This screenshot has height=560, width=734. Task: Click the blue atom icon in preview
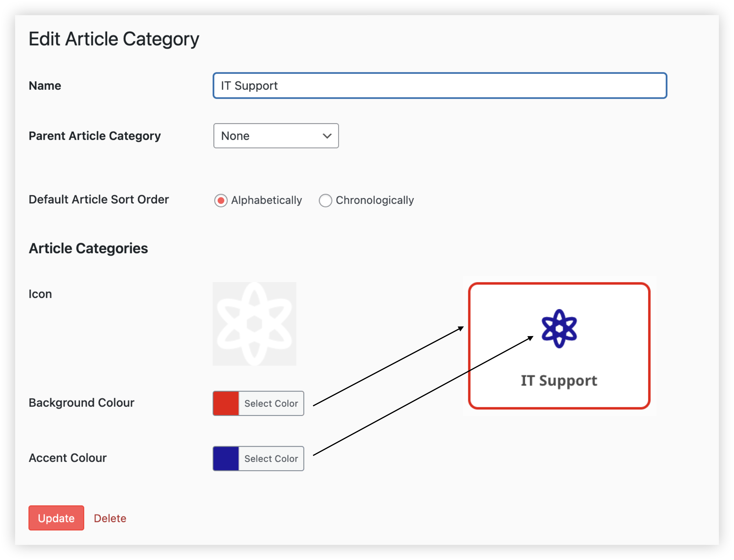[x=559, y=329]
